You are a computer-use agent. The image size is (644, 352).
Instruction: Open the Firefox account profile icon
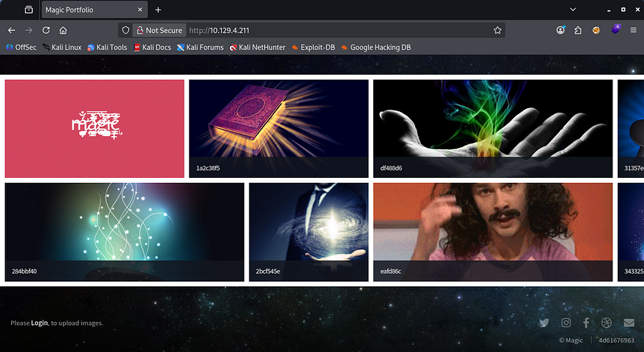click(x=561, y=30)
